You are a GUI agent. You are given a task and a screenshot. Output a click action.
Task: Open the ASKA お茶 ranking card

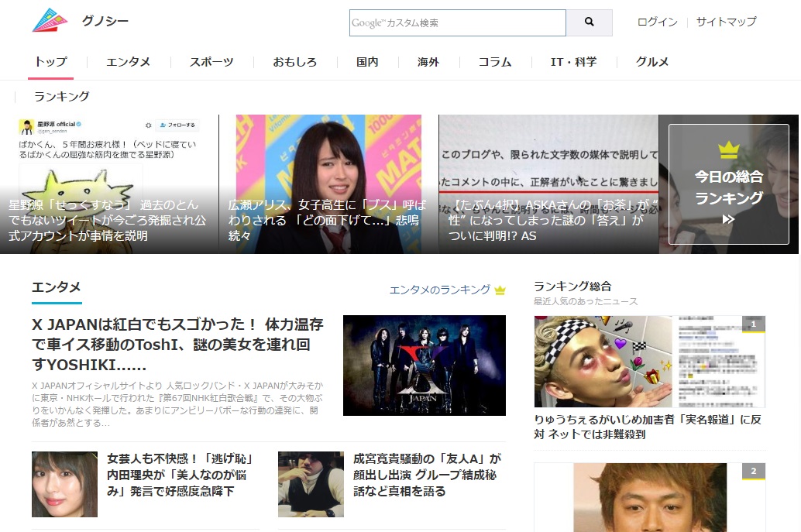tap(548, 184)
